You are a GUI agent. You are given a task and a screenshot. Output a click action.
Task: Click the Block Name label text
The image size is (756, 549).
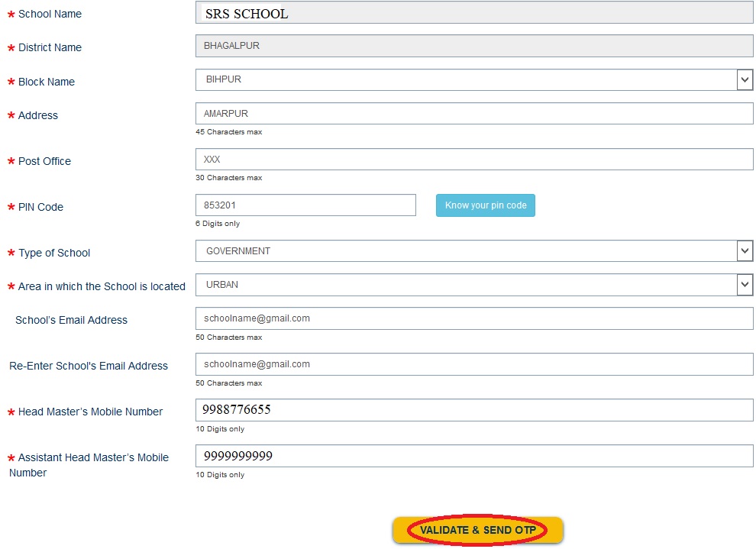[x=47, y=82]
